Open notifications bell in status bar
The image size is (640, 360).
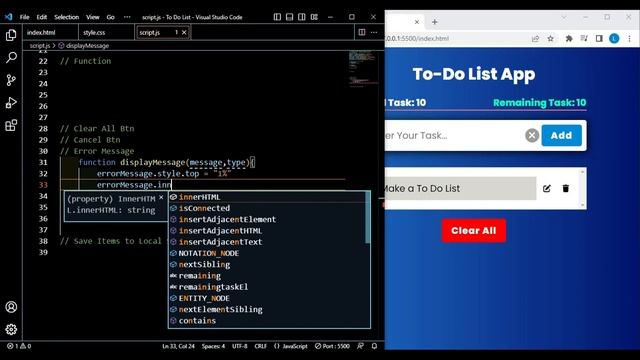coord(374,346)
